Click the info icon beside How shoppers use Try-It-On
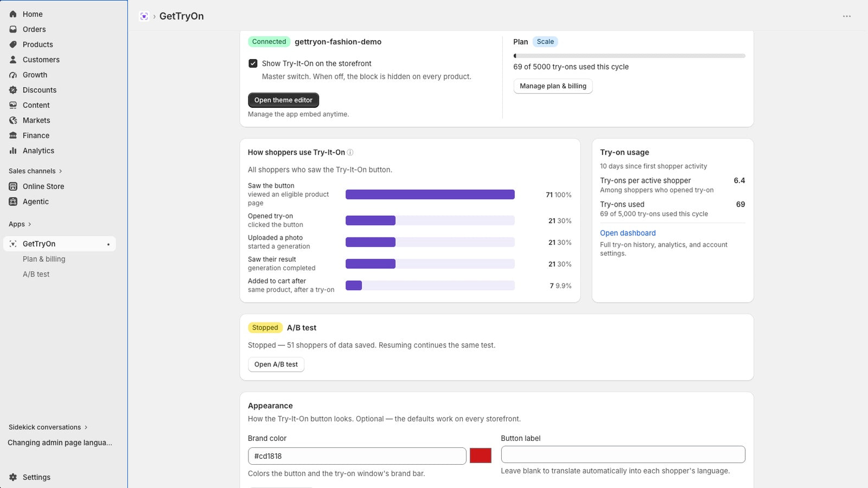Image resolution: width=868 pixels, height=488 pixels. [x=350, y=152]
